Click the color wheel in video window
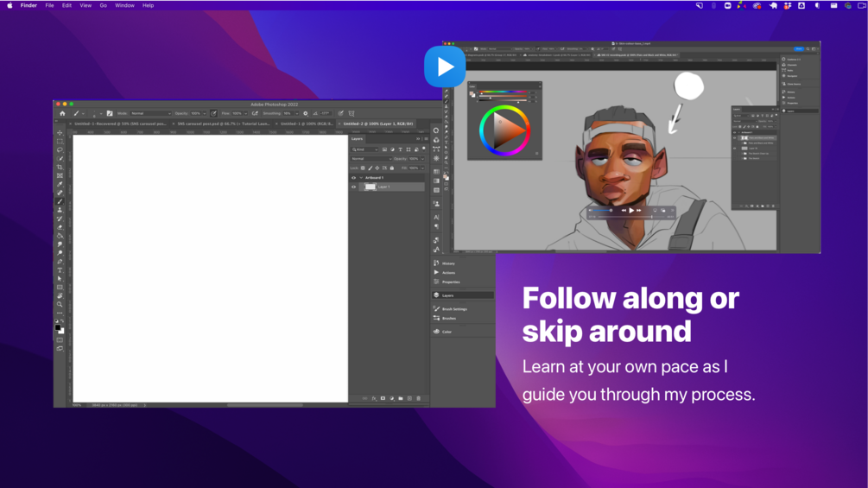 point(504,130)
